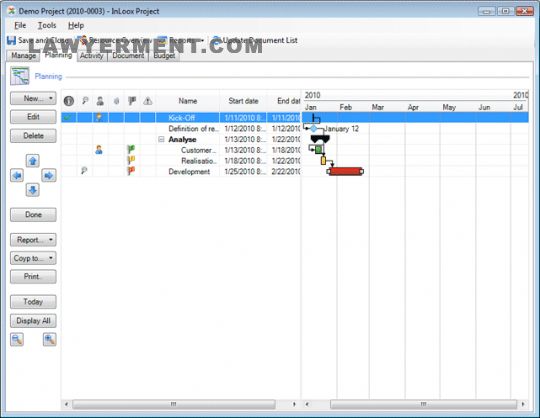Select the Planning tab
This screenshot has width=540, height=418.
pos(59,55)
